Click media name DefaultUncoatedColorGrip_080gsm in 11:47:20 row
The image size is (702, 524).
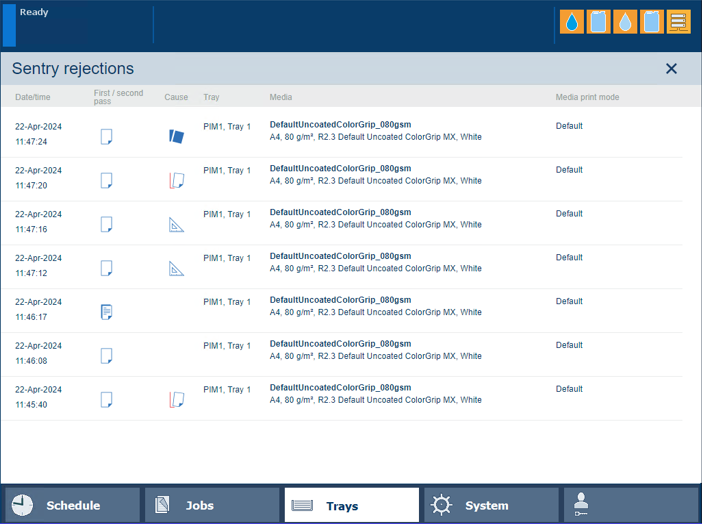[x=340, y=168]
